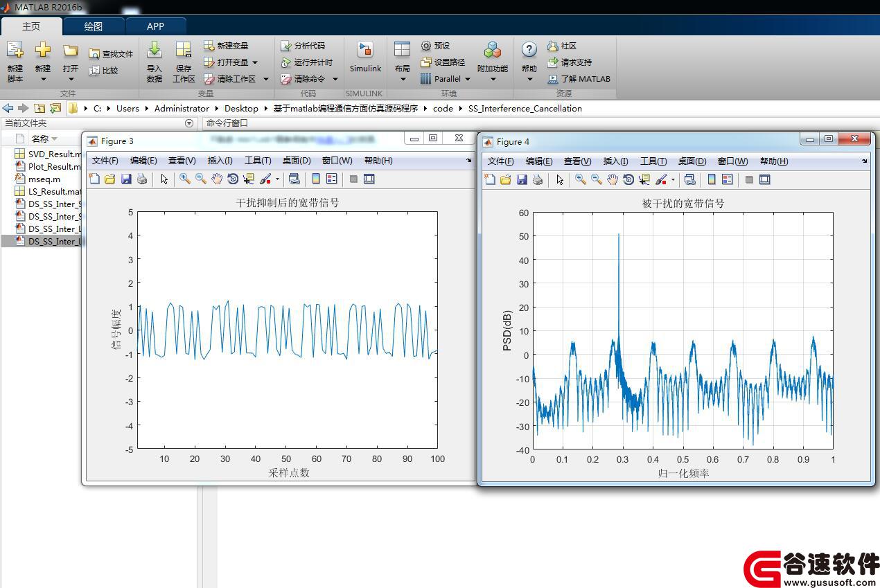Open 工具(T) menu in Figure 3
The image size is (880, 588).
click(258, 161)
